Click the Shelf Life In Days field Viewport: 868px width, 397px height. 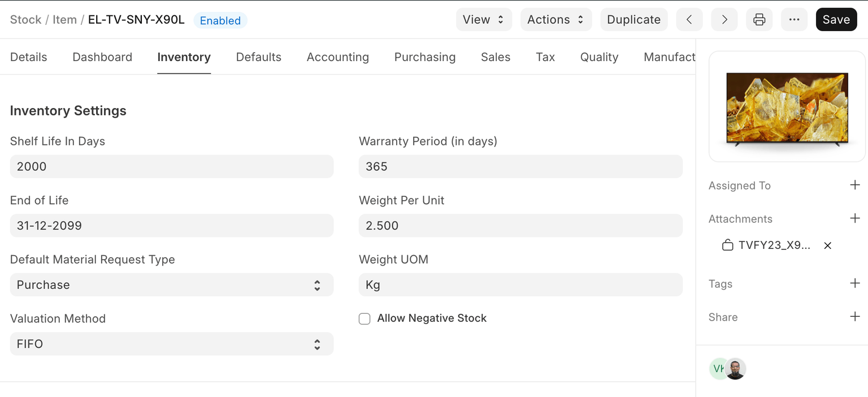click(x=171, y=167)
